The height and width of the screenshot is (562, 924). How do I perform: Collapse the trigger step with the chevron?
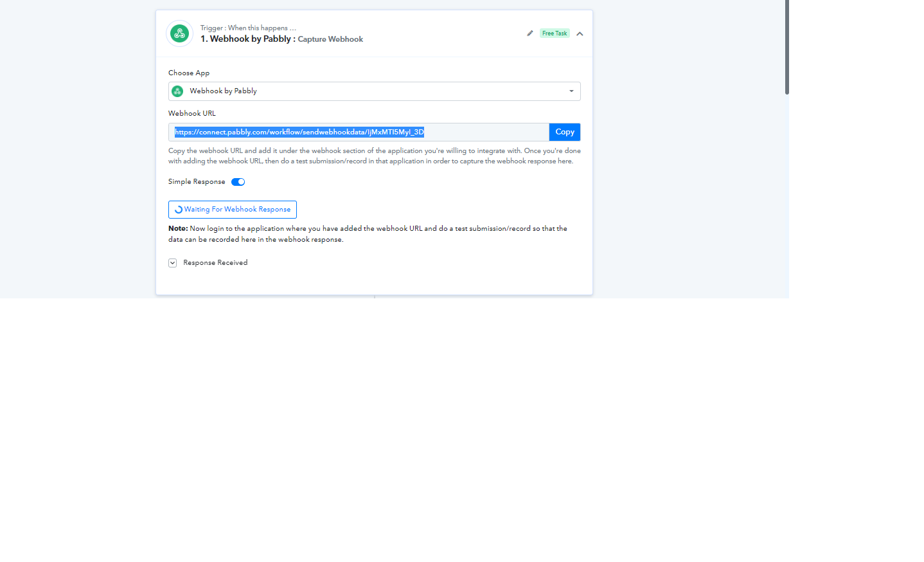(x=580, y=34)
